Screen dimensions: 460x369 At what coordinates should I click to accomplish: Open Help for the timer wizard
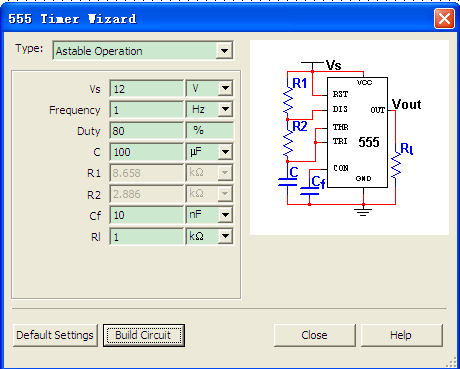click(x=402, y=335)
